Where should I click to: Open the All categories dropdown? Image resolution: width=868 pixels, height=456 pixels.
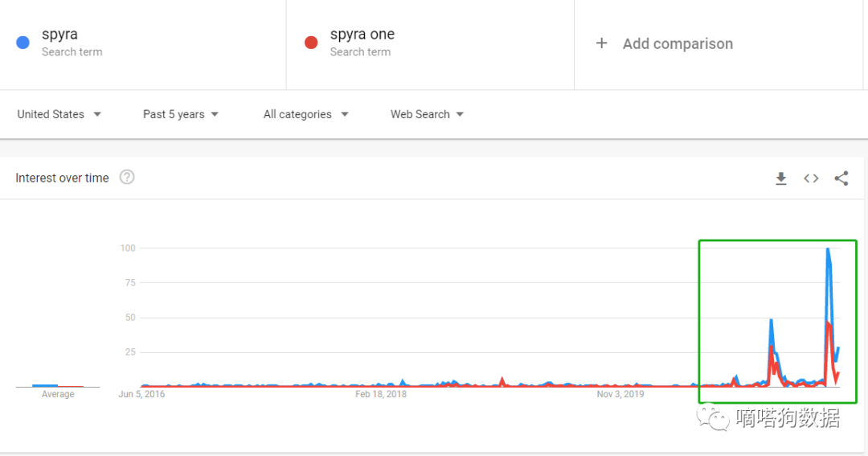point(305,114)
